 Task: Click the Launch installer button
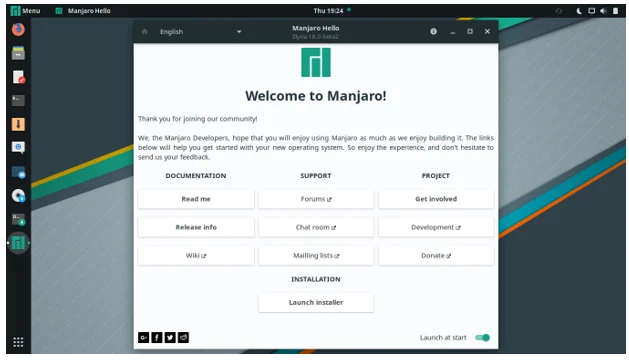(316, 302)
